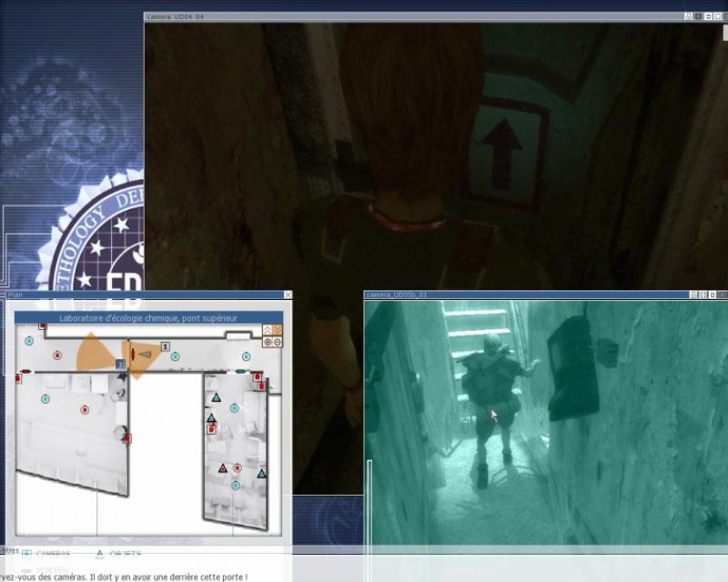Click cyan light marker in left lab room
728x582 pixels.
point(44,399)
